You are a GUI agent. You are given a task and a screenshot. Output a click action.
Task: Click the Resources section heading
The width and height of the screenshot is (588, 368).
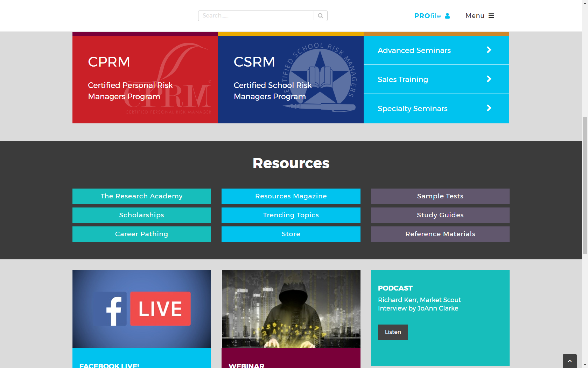tap(291, 163)
